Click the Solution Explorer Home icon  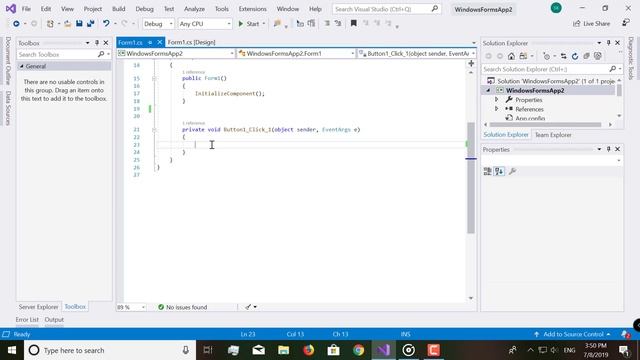tap(511, 56)
